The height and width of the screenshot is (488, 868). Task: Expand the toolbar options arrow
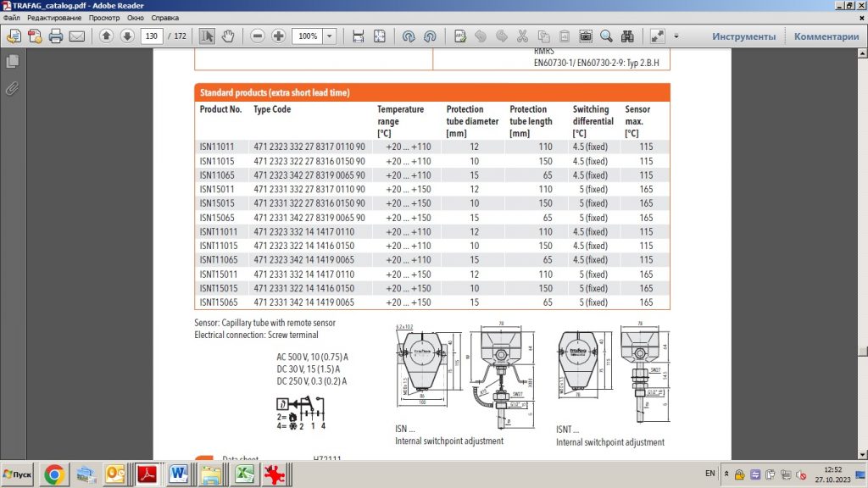676,36
